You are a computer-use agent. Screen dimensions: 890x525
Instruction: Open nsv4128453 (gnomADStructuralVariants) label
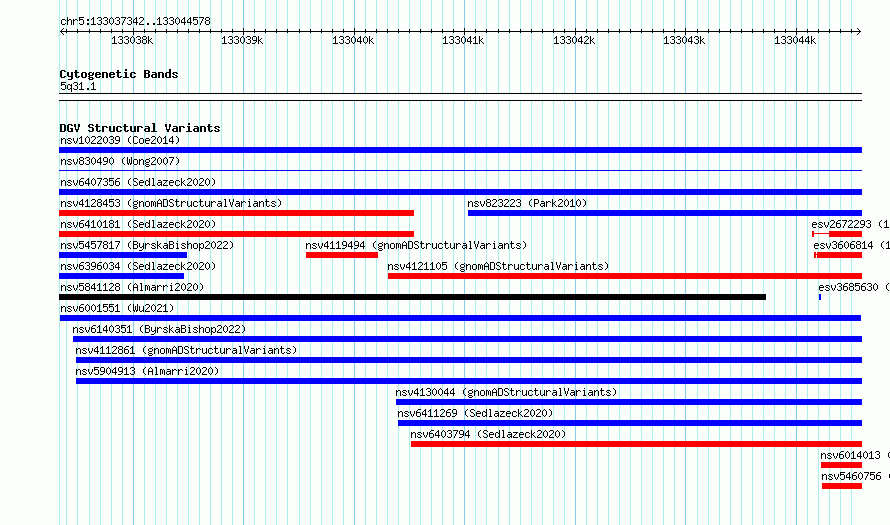click(171, 203)
